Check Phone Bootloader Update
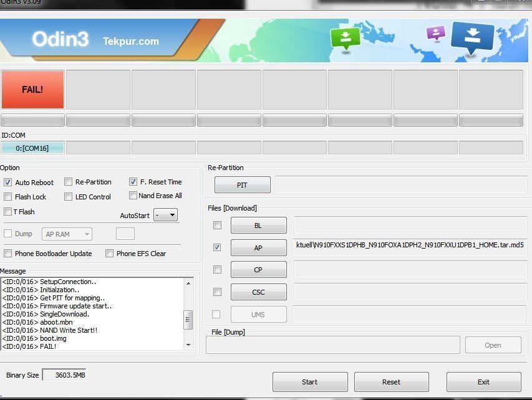The image size is (532, 400). click(x=8, y=253)
